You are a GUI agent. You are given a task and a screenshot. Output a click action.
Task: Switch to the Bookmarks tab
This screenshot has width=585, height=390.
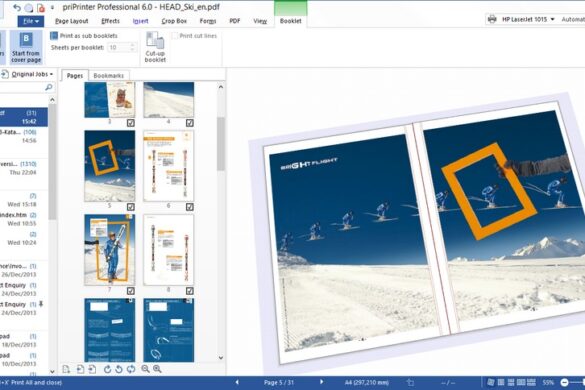pyautogui.click(x=109, y=75)
